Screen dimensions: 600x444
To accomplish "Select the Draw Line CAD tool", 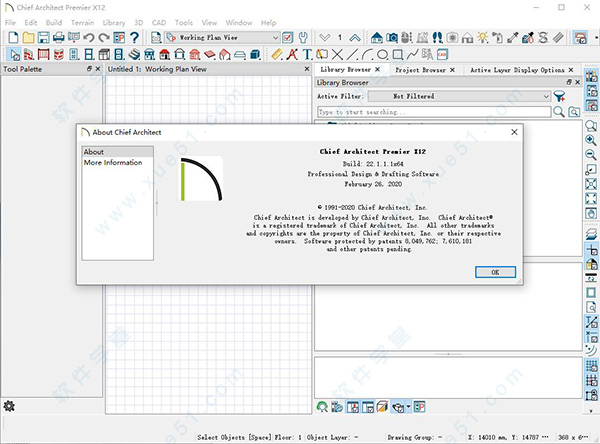I will pos(352,54).
